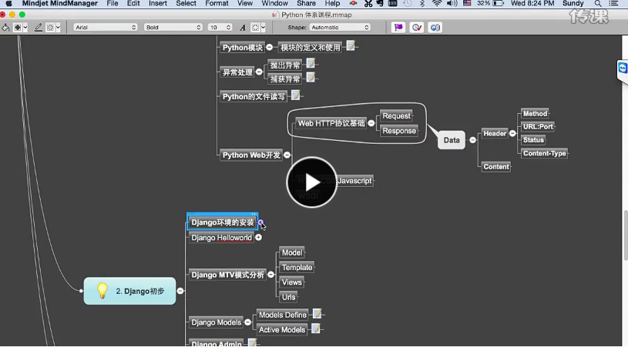Collapse the 2. Django初步 main topic

[180, 291]
